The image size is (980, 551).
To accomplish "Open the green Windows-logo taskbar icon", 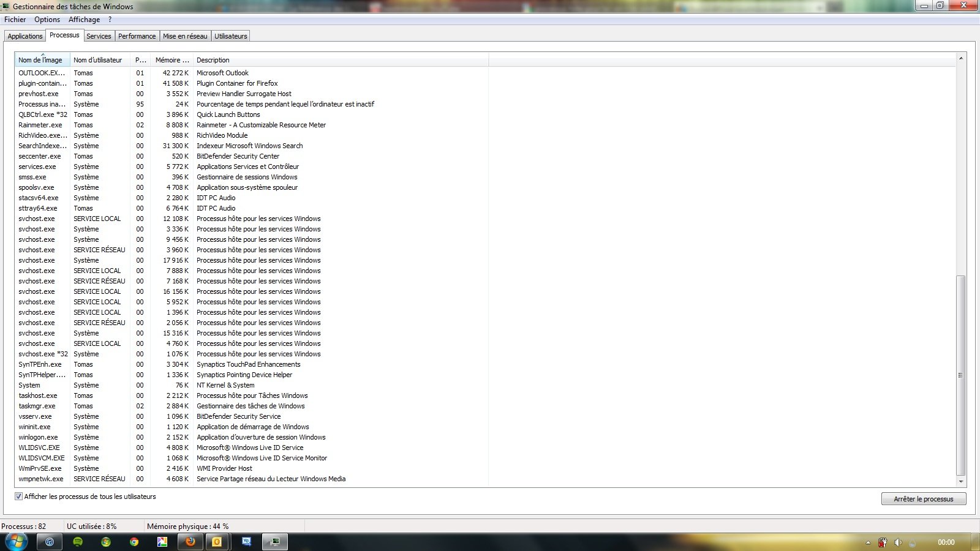I will pyautogui.click(x=106, y=542).
